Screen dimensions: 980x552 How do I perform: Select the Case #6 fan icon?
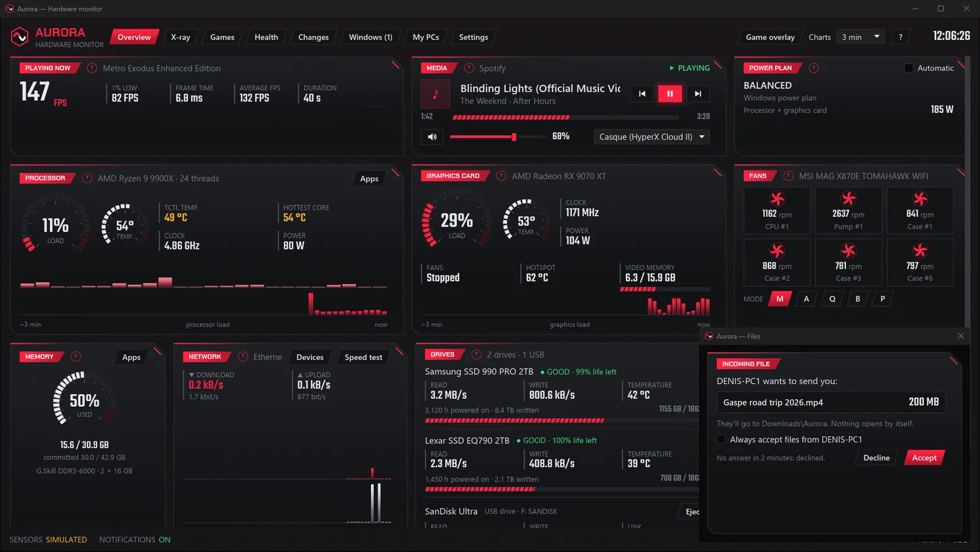coord(920,251)
